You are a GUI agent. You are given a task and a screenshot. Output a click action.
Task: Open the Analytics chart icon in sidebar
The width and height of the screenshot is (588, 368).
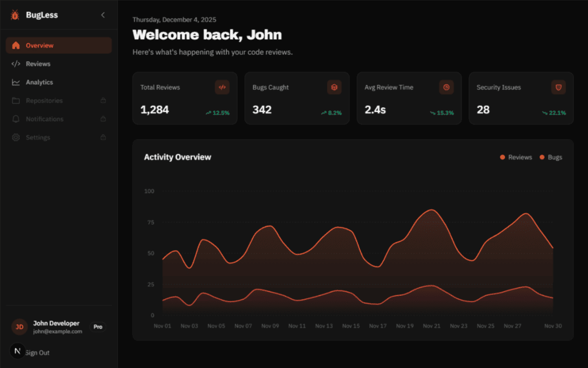tap(16, 82)
